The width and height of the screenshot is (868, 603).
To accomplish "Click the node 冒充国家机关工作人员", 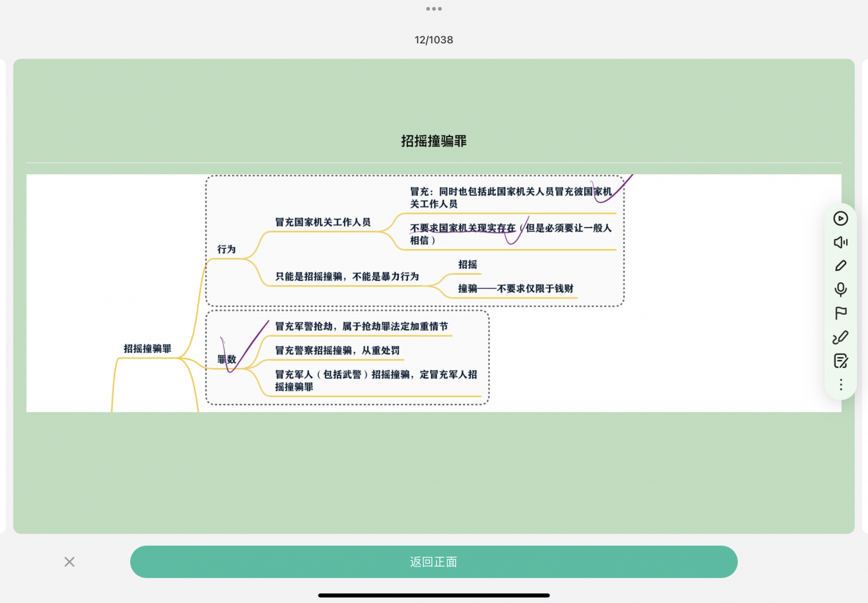I will (x=322, y=222).
